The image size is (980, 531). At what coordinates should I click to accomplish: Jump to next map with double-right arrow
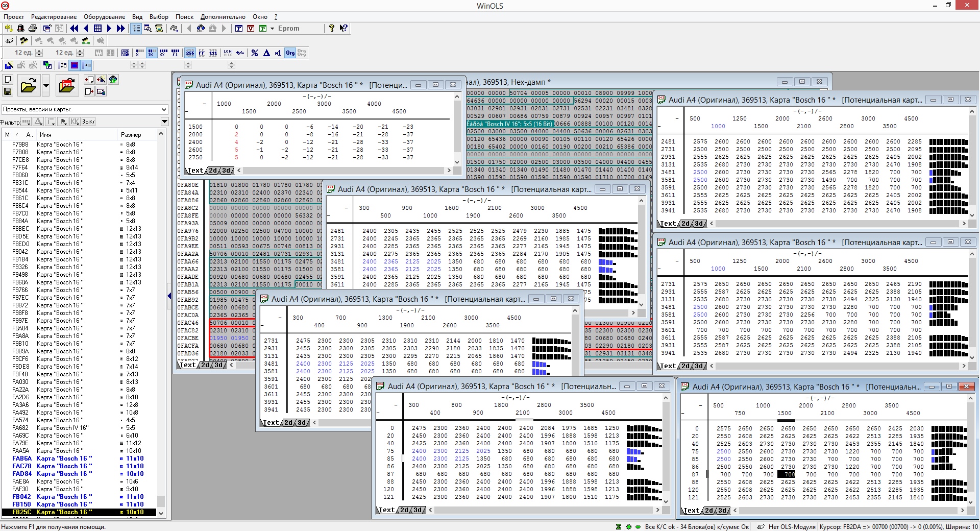pos(120,29)
